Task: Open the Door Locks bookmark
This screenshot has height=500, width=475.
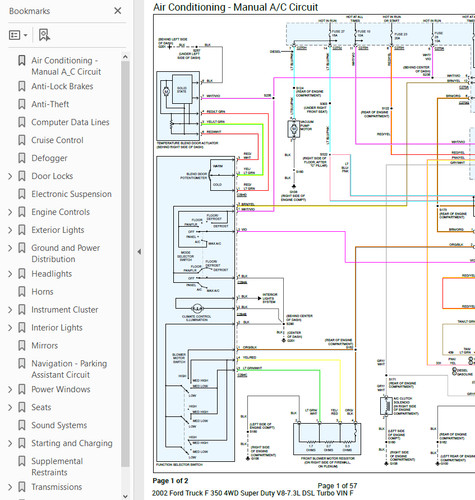Action: click(x=52, y=176)
